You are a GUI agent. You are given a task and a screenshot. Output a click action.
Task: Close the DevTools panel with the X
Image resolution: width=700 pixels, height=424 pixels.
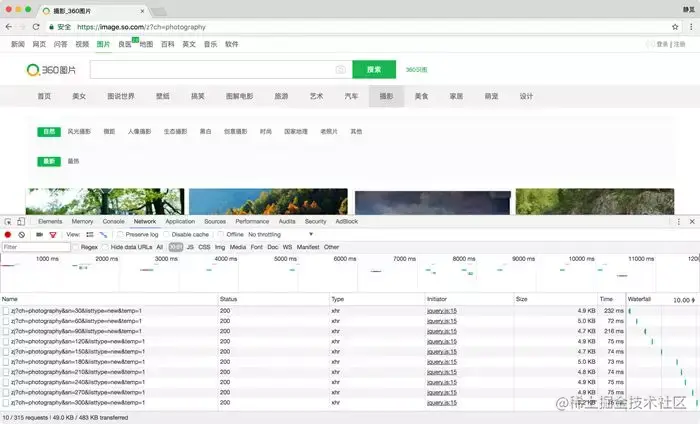(692, 221)
